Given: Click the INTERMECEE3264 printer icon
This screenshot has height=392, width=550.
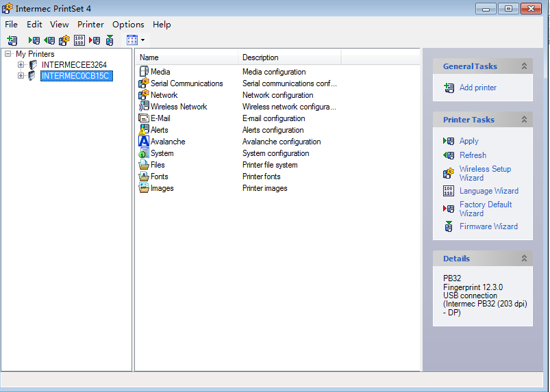Looking at the screenshot, I should (x=33, y=65).
